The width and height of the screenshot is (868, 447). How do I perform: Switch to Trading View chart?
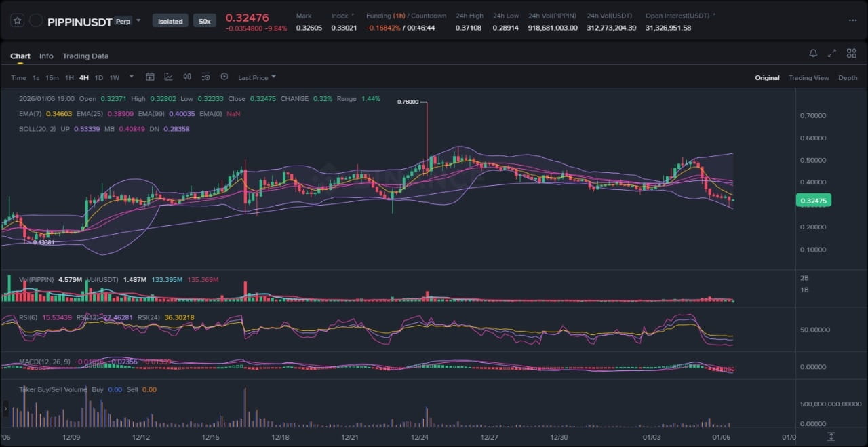click(809, 78)
